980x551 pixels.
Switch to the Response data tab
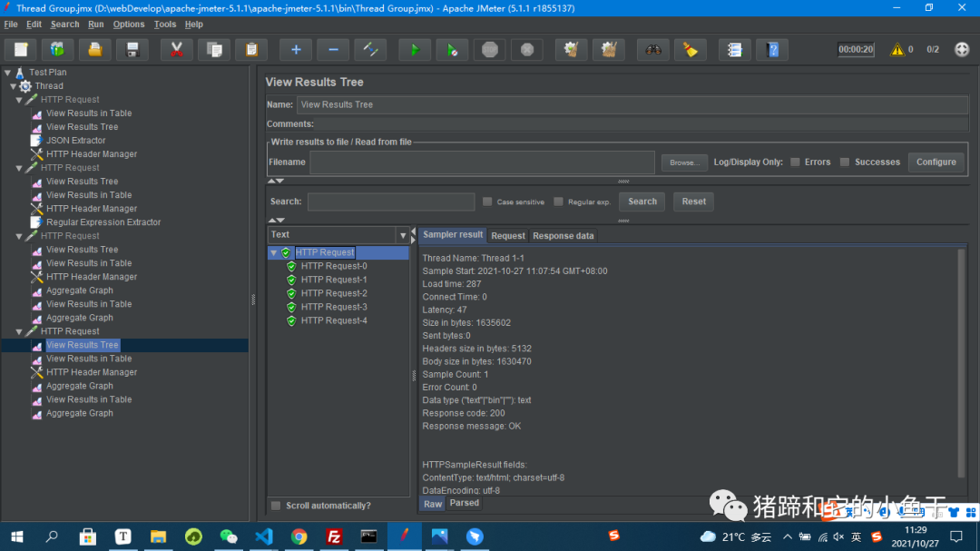(x=563, y=236)
